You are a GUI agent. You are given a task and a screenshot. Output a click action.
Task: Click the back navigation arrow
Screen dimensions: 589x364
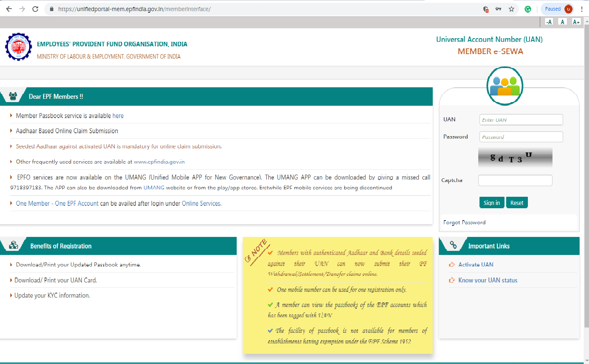coord(9,9)
